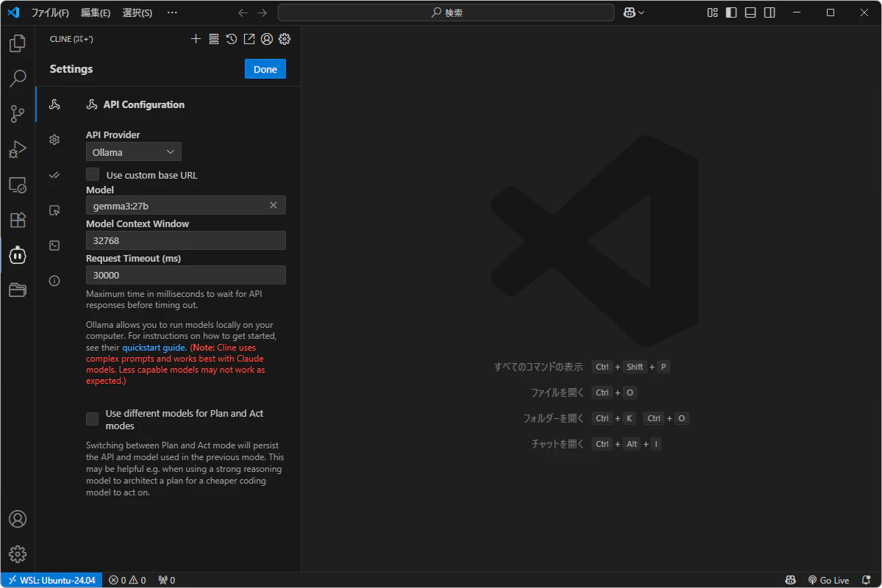
Task: Open the 選択(S) menu
Action: coord(137,12)
